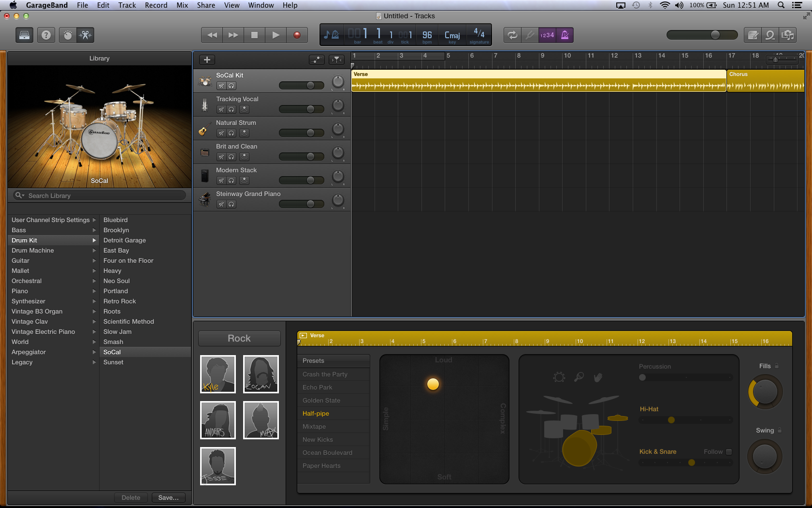Click the Play transport button

[x=275, y=35]
